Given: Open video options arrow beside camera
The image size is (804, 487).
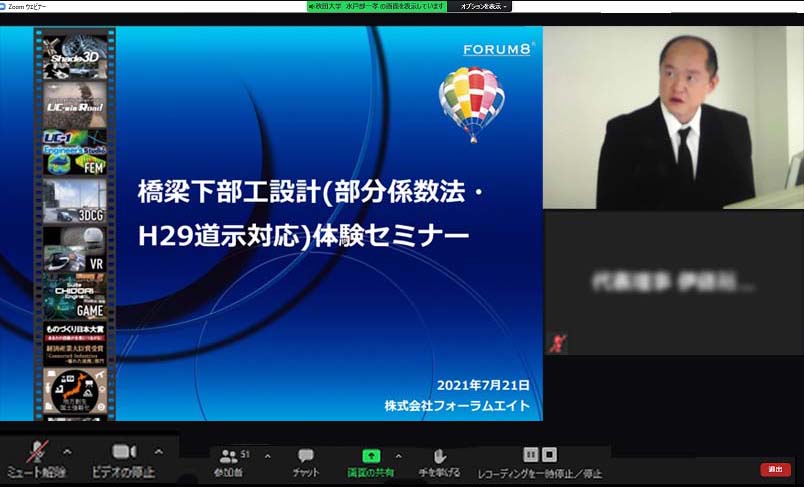Looking at the screenshot, I should pyautogui.click(x=159, y=452).
